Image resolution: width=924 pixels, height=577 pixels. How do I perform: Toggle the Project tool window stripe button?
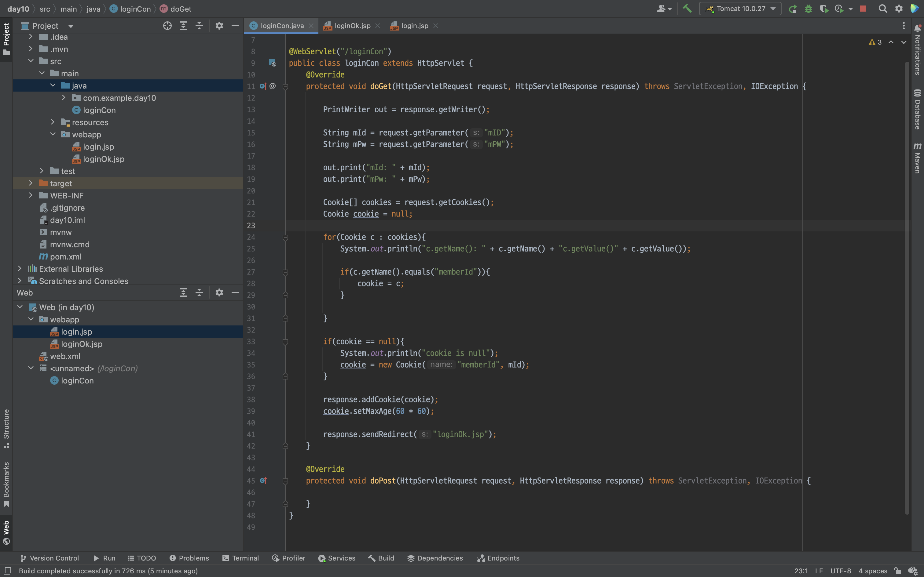pos(6,38)
